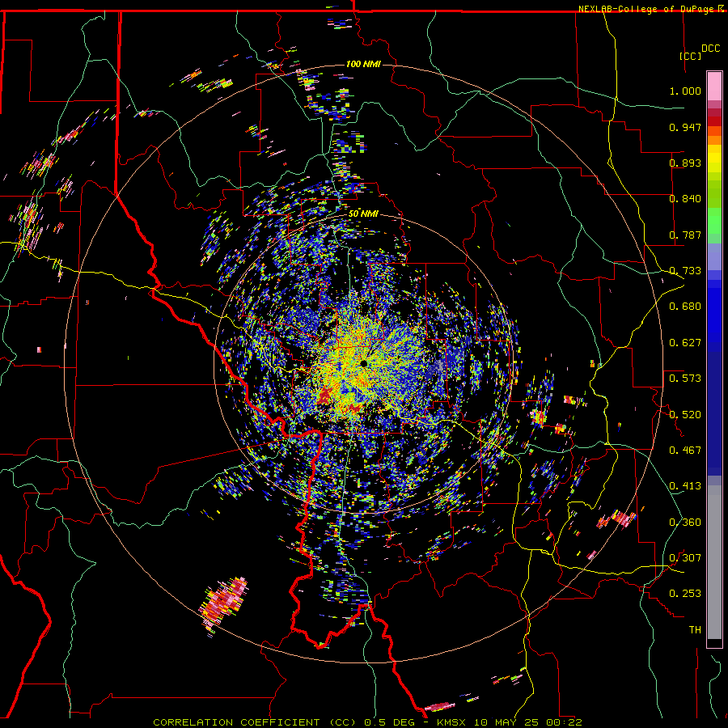Click the 0.893 legend value
The height and width of the screenshot is (728, 728).
point(685,163)
